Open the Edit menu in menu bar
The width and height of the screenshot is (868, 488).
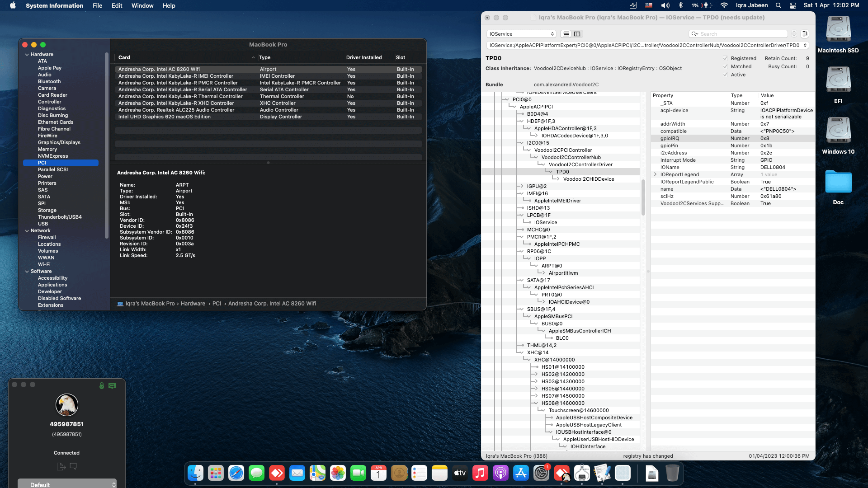[x=117, y=5]
